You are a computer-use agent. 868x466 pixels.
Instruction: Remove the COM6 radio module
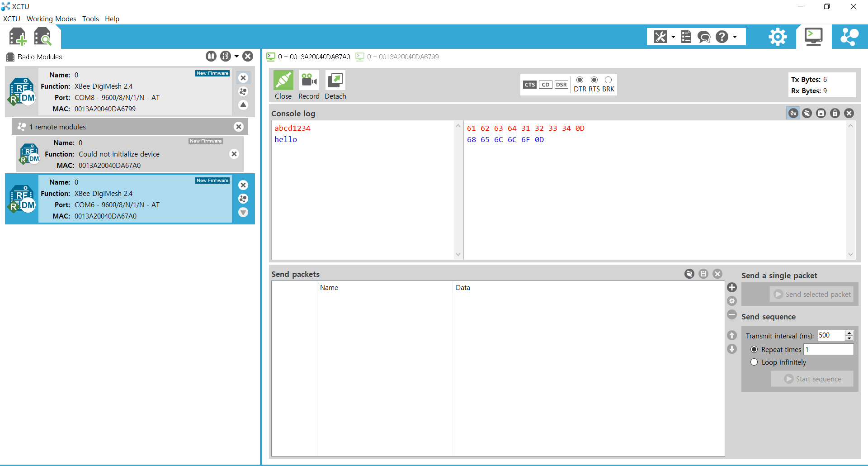[x=243, y=185]
